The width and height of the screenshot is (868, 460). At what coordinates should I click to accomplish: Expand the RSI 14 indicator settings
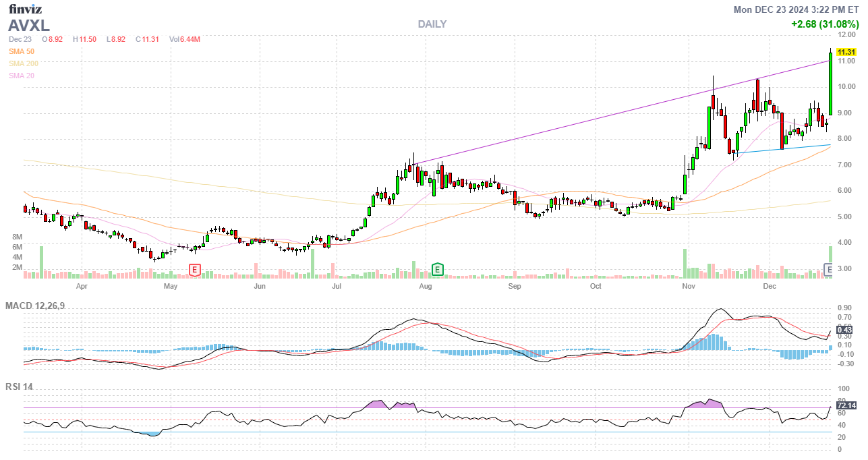pyautogui.click(x=19, y=387)
